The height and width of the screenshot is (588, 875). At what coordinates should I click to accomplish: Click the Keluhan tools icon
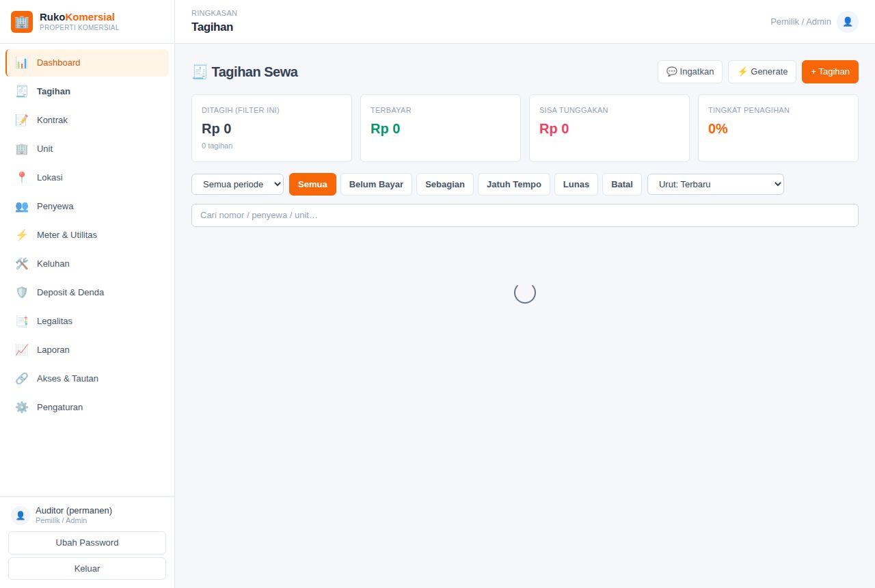tap(22, 264)
